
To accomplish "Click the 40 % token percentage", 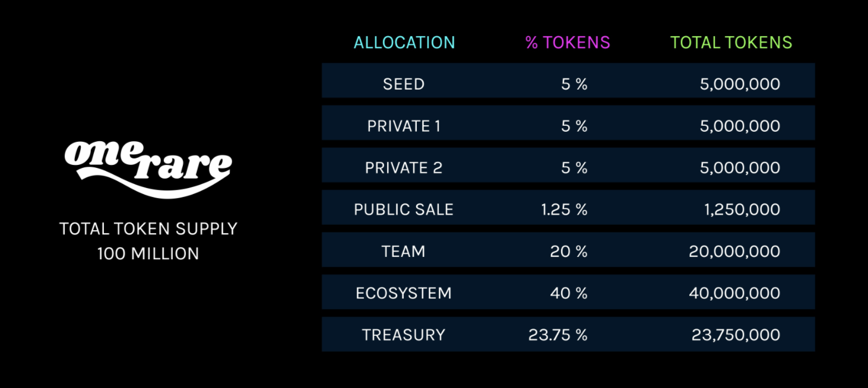I will tap(568, 293).
